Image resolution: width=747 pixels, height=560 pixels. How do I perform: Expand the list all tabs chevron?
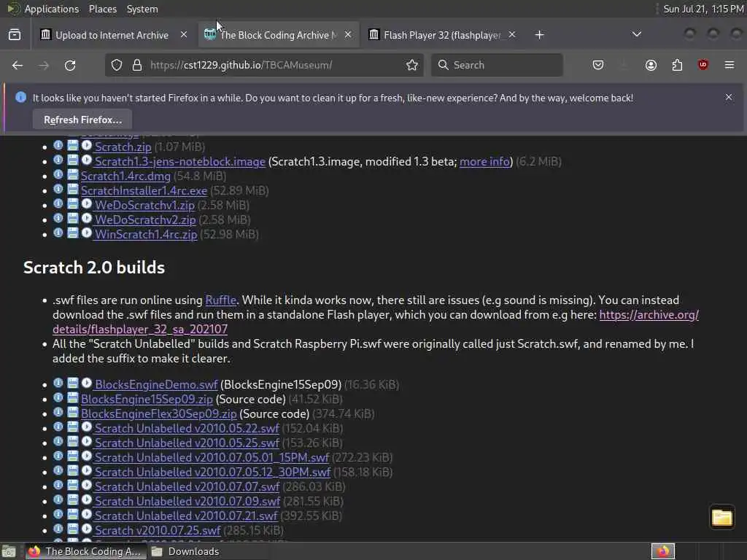[636, 34]
